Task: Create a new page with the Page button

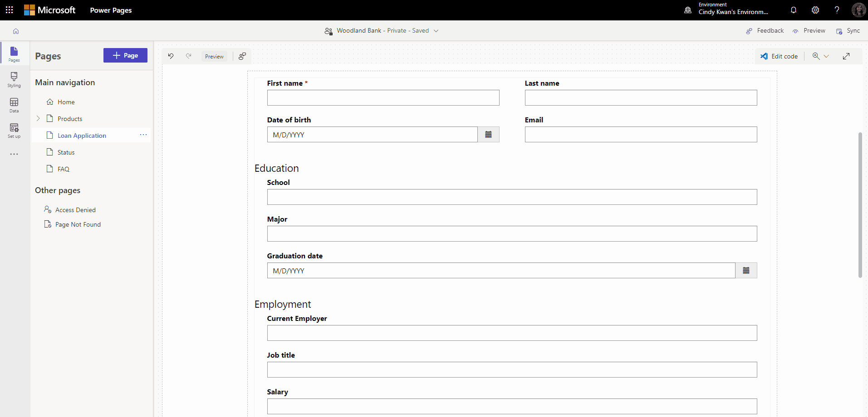Action: coord(125,55)
